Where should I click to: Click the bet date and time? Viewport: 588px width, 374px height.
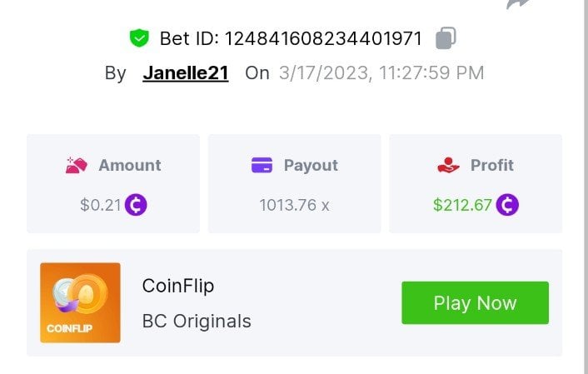(x=381, y=73)
